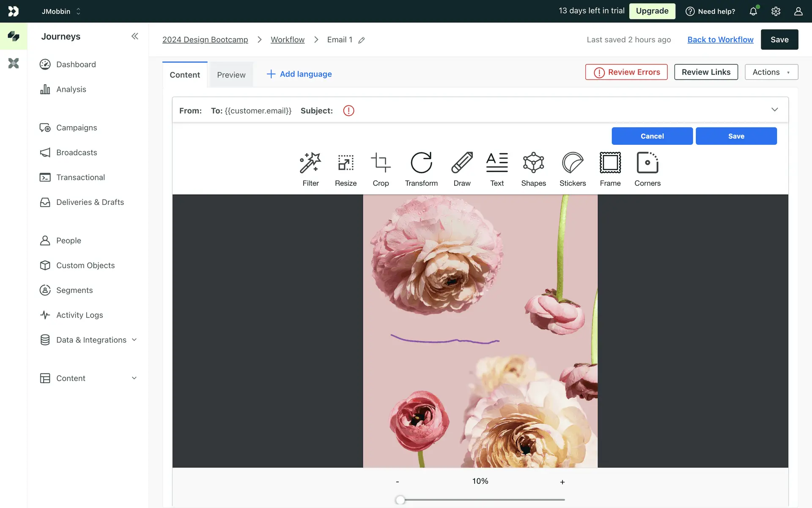This screenshot has width=812, height=508.
Task: Expand the email header details chevron
Action: (x=774, y=110)
